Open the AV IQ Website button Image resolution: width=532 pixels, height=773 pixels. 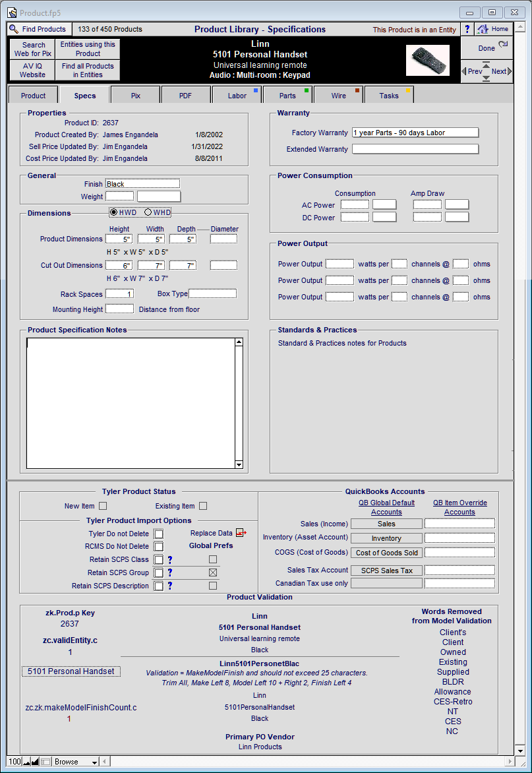[32, 70]
